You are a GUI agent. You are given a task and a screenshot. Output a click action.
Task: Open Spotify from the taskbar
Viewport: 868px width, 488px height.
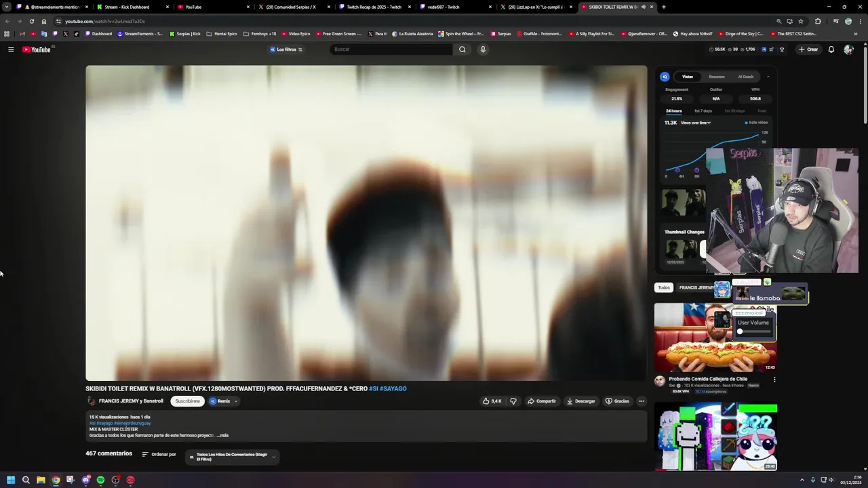coord(100,480)
